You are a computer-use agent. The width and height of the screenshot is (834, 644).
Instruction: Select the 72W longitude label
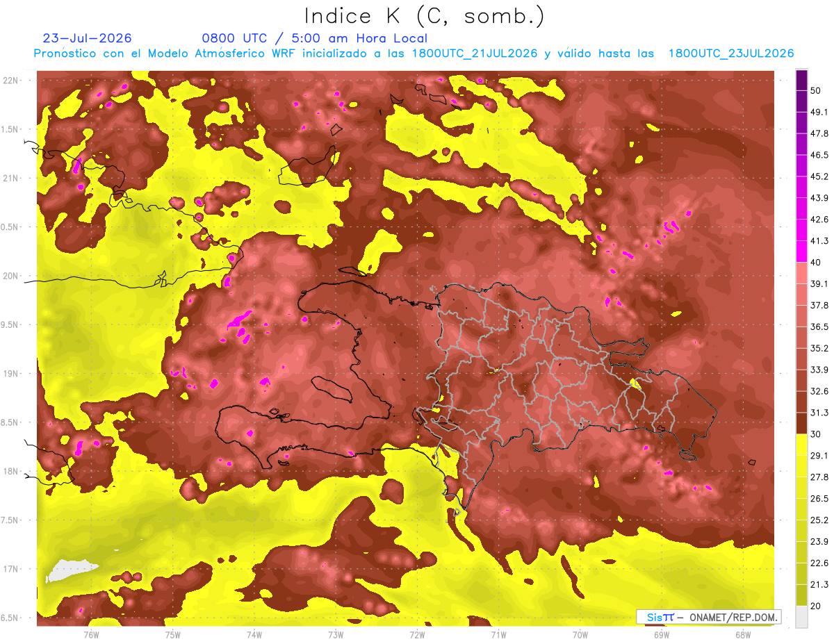coord(417,635)
